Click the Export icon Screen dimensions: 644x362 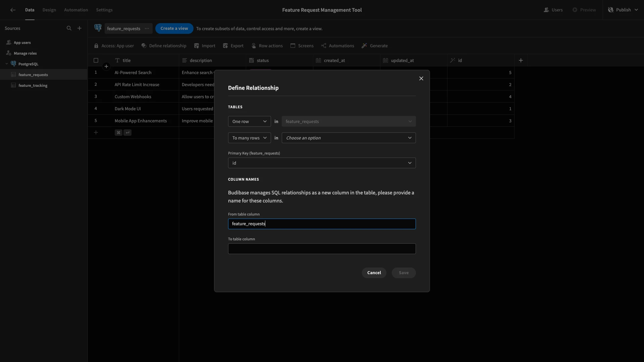tap(225, 46)
